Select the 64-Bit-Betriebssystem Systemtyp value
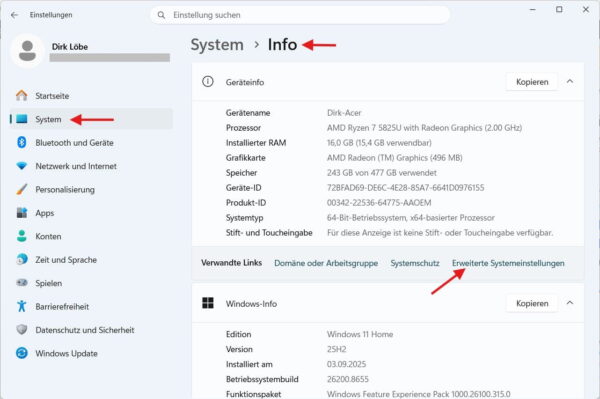The image size is (600, 399). coord(411,218)
